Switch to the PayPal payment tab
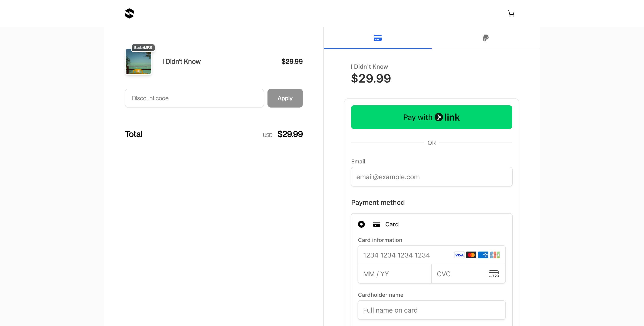This screenshot has width=644, height=326. (x=486, y=38)
